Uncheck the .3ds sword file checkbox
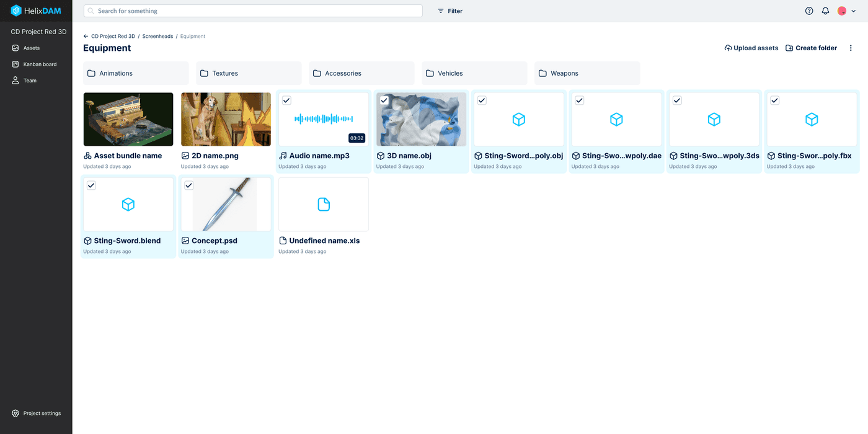Viewport: 868px width, 434px height. point(677,100)
